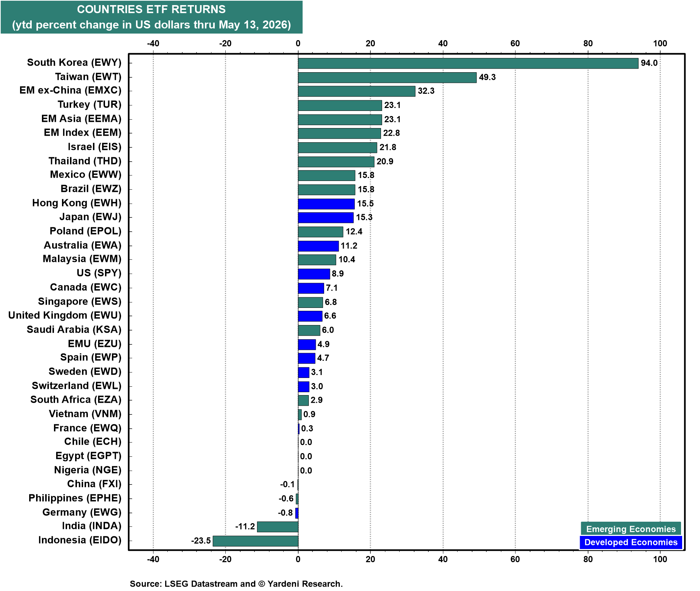Click the Hong Kong (EWH) label

tap(77, 203)
